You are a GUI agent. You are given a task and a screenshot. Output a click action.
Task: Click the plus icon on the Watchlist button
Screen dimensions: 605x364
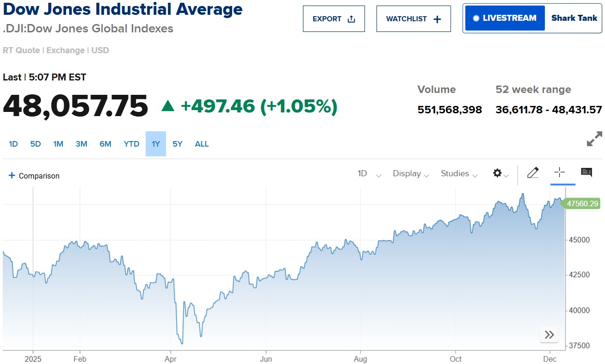tap(436, 19)
